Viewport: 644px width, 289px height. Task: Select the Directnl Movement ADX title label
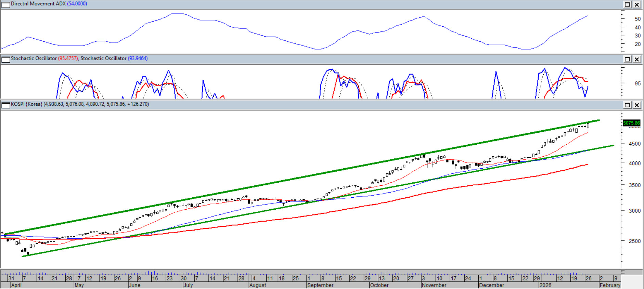click(x=38, y=4)
